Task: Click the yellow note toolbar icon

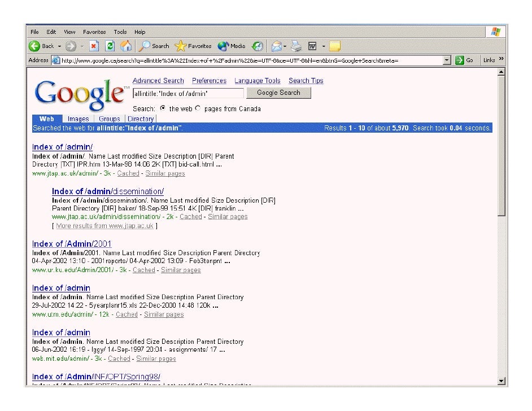Action: (x=335, y=46)
